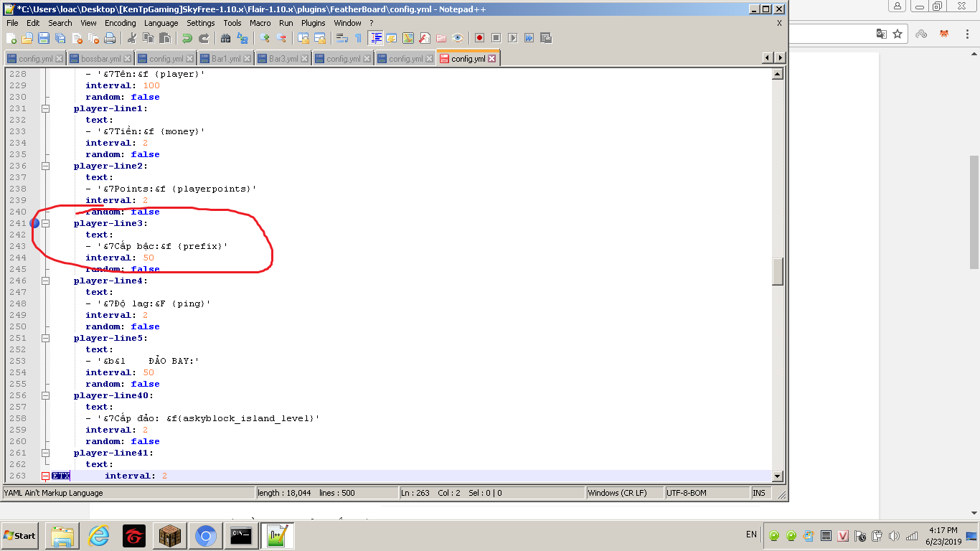Open the Plugins menu
The width and height of the screenshot is (980, 551).
click(x=314, y=23)
